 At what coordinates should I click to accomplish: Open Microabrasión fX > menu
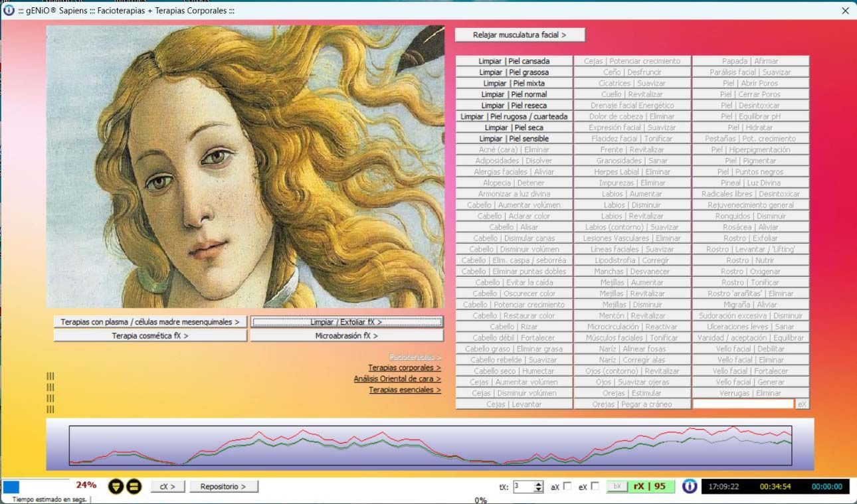(346, 336)
